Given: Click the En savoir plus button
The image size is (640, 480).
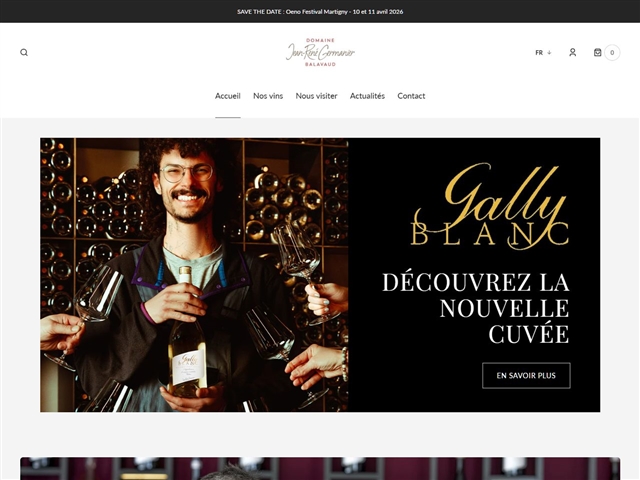Looking at the screenshot, I should point(526,376).
